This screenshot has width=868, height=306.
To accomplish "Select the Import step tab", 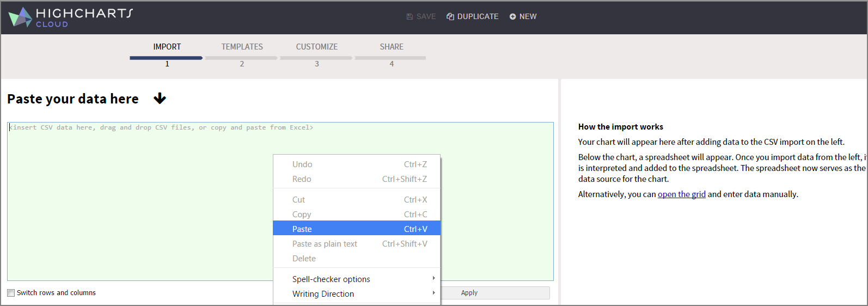I will click(167, 47).
